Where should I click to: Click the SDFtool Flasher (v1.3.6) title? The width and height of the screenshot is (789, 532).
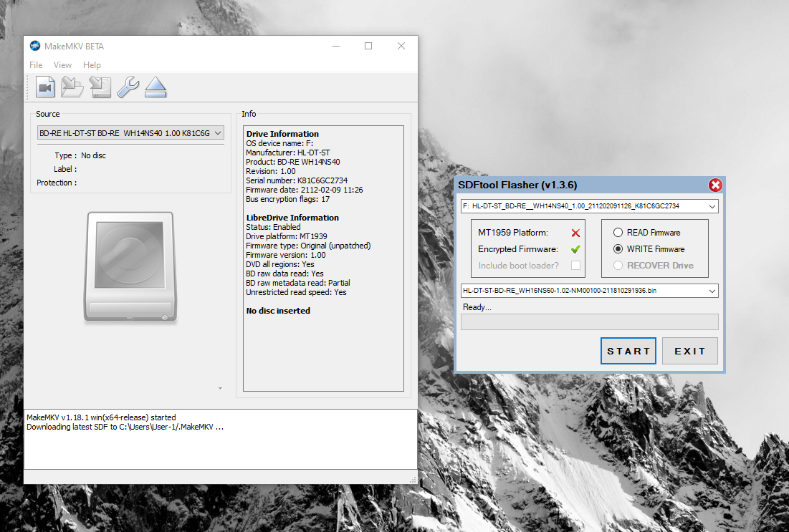point(517,185)
